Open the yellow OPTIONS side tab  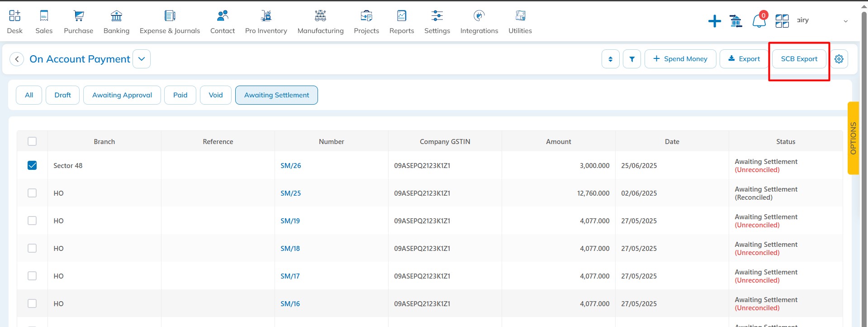853,138
